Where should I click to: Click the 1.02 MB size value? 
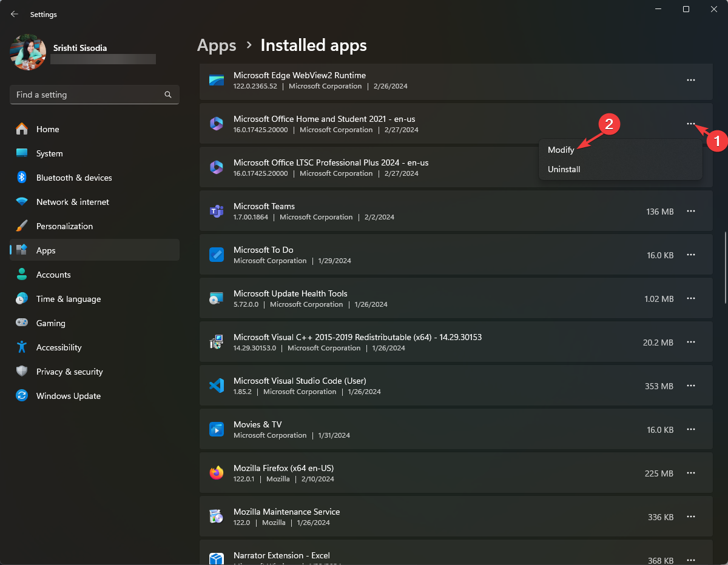point(659,299)
